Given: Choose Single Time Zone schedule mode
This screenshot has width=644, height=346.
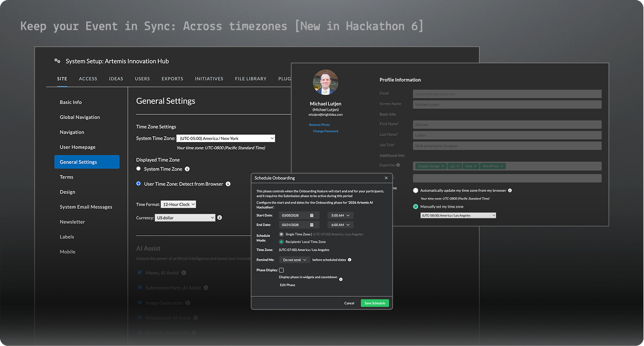Looking at the screenshot, I should 281,234.
